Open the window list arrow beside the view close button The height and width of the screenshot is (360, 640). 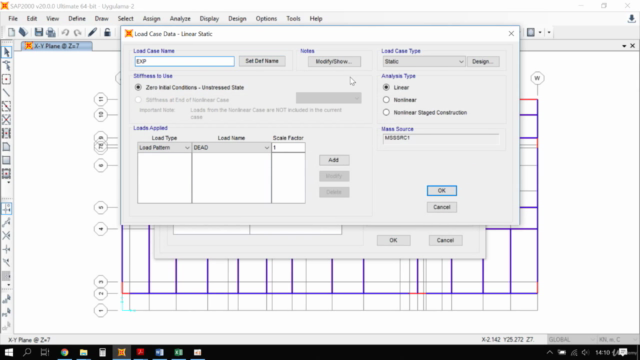point(624,46)
